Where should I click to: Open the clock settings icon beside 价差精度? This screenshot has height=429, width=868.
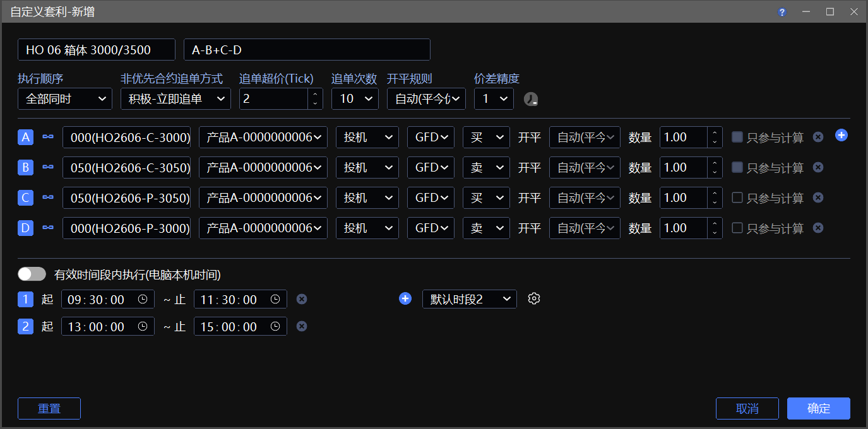(x=531, y=99)
